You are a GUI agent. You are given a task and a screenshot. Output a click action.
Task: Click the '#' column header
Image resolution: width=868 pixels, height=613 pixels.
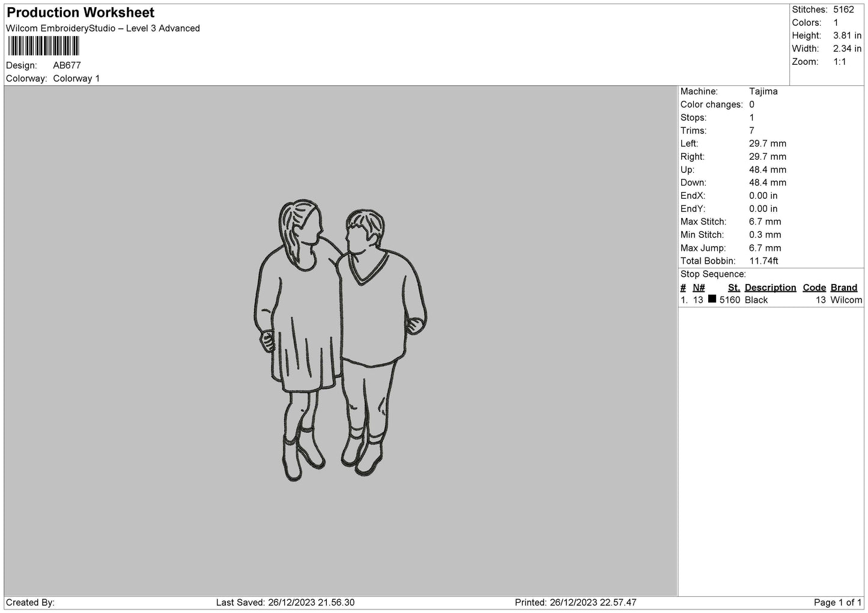point(683,288)
